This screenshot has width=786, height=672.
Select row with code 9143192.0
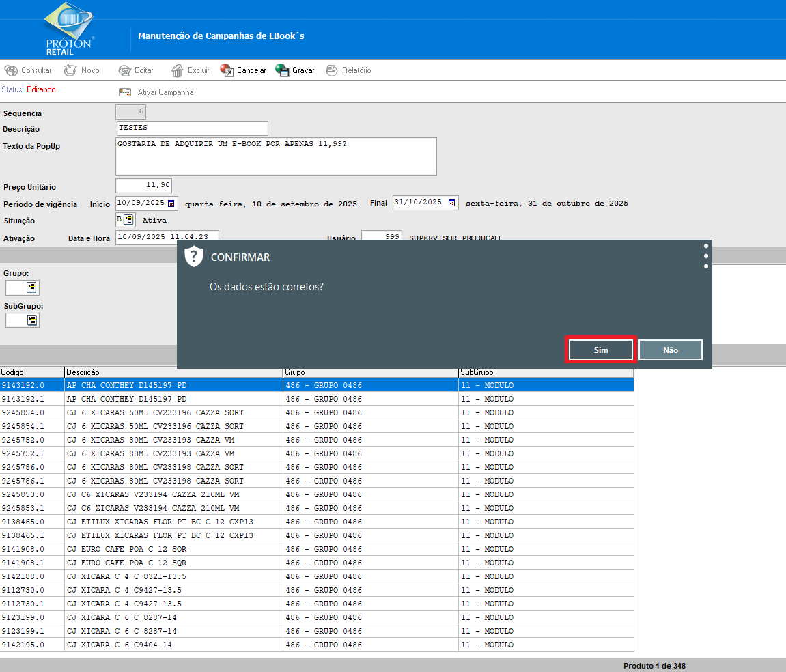click(317, 385)
